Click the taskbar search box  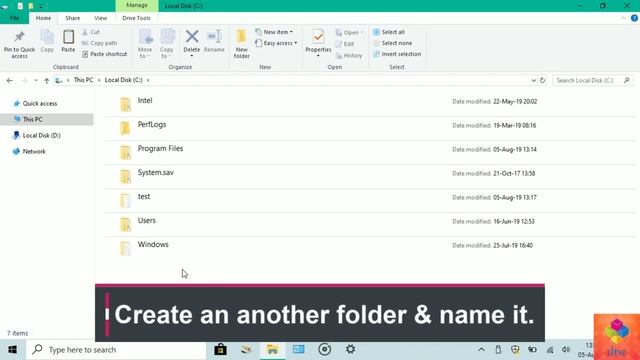pyautogui.click(x=116, y=350)
